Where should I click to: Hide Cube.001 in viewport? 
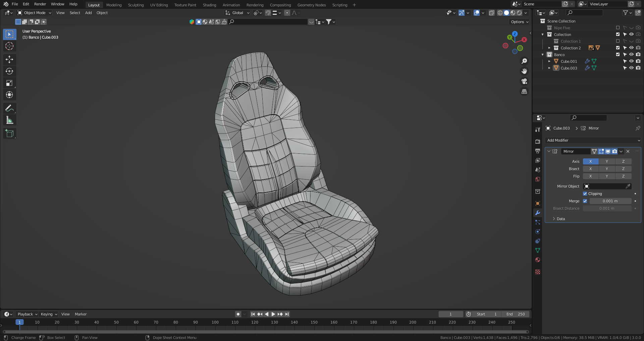[x=631, y=61]
